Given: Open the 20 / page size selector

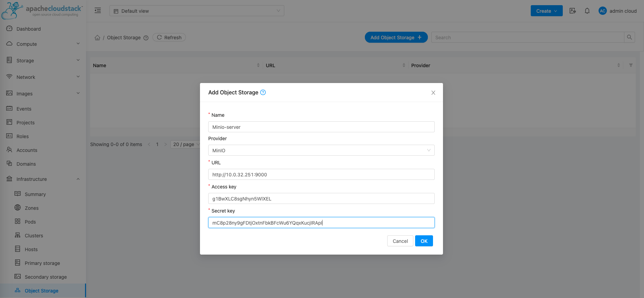Looking at the screenshot, I should point(186,144).
